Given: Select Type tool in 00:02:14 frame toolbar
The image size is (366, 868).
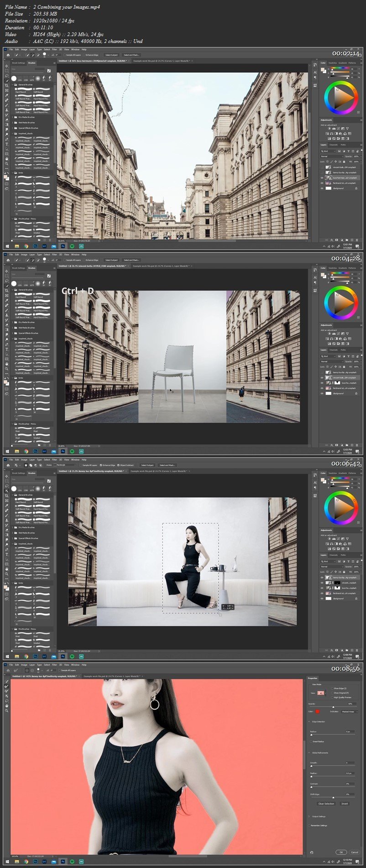Looking at the screenshot, I should coord(7,144).
